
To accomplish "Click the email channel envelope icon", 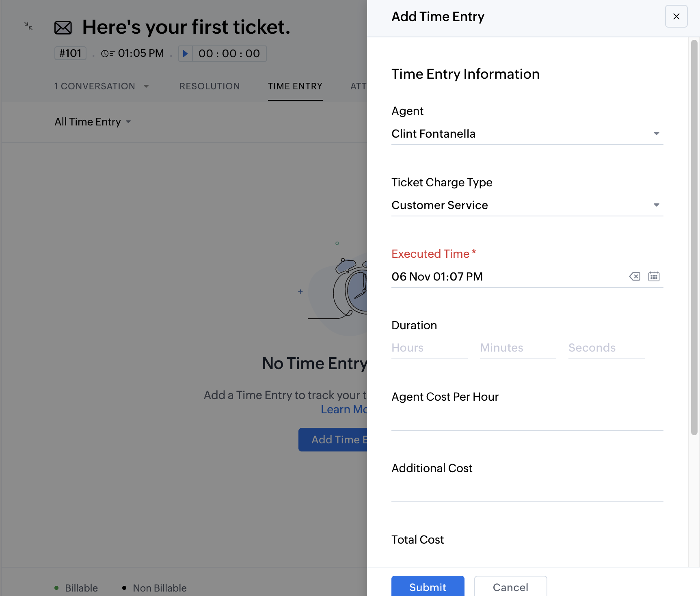I will (63, 28).
